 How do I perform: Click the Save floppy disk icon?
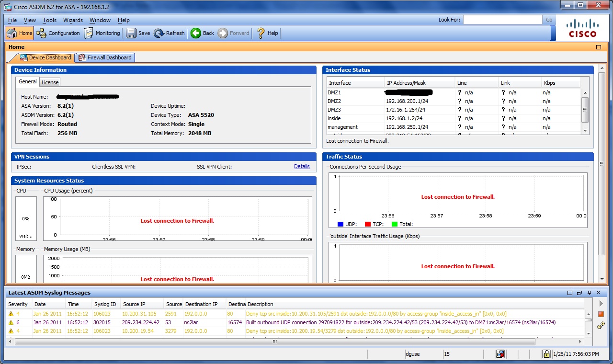[131, 33]
